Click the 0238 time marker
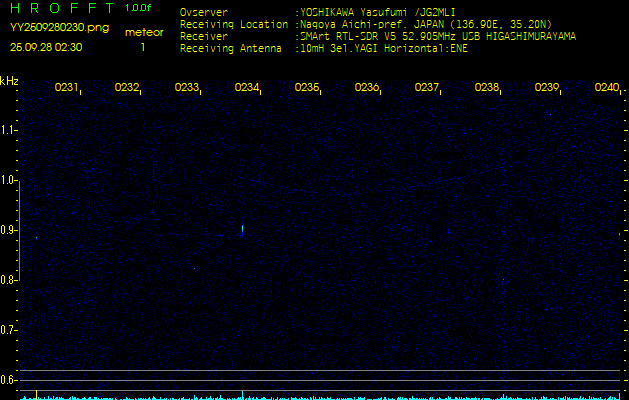The width and height of the screenshot is (629, 400). pyautogui.click(x=487, y=87)
